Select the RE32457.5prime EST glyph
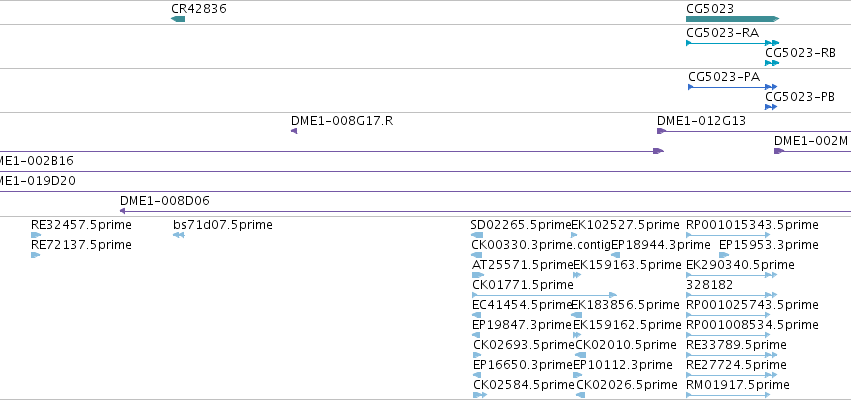The height and width of the screenshot is (400, 851). click(36, 235)
